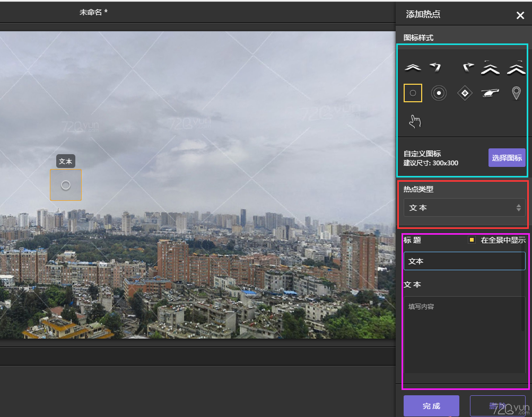Click the 选择图标 custom icon button

coord(507,158)
